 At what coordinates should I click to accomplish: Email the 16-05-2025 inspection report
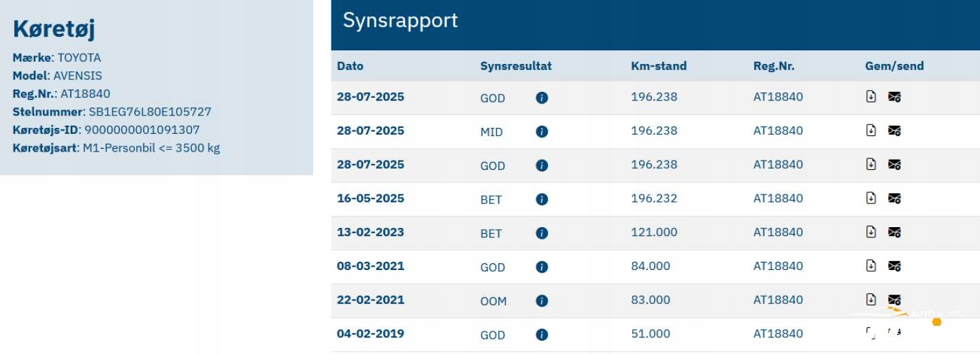click(x=894, y=199)
